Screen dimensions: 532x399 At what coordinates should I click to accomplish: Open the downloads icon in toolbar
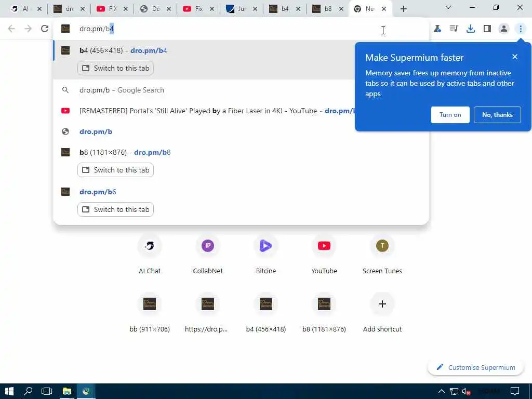click(x=471, y=29)
